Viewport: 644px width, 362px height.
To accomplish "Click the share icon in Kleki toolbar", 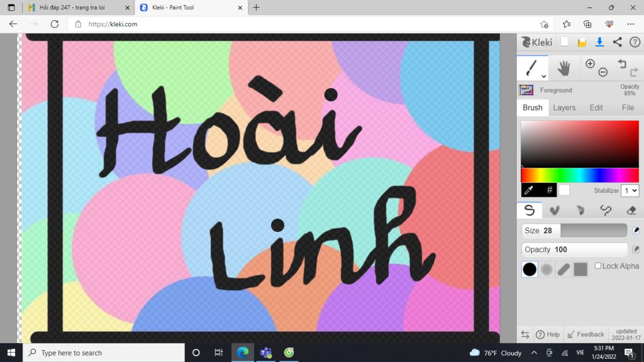I will point(618,42).
